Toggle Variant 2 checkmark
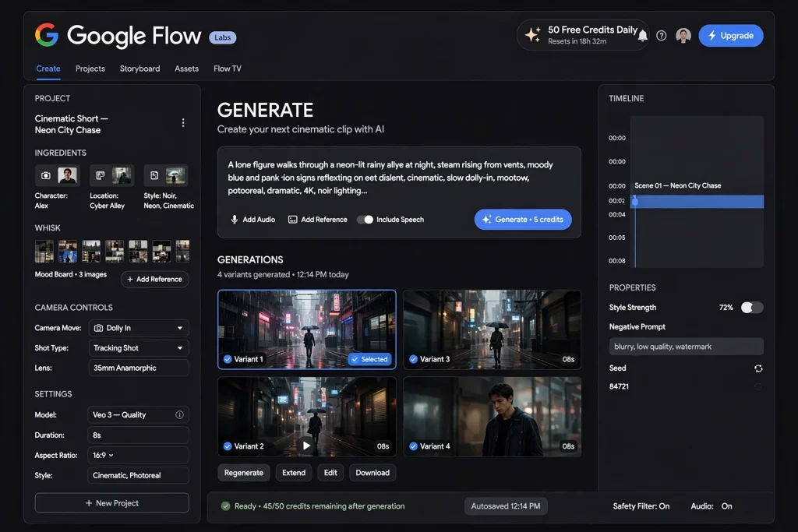 pos(228,446)
